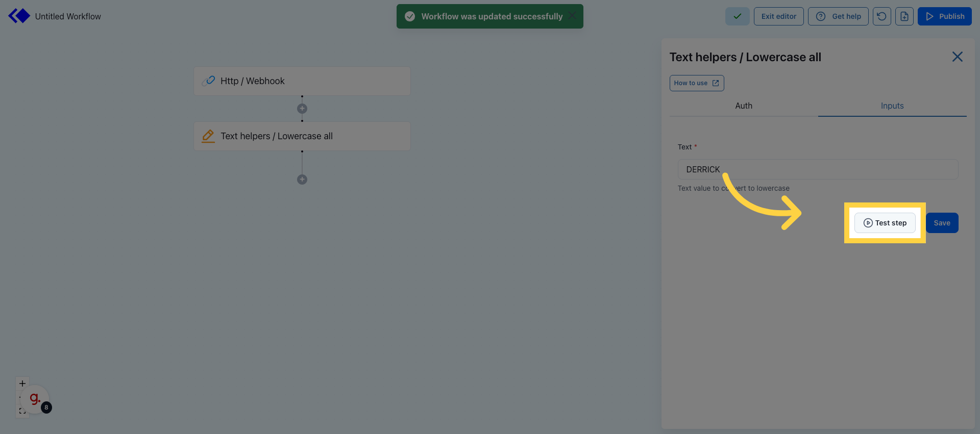Open the Get help button
The width and height of the screenshot is (980, 434).
838,16
